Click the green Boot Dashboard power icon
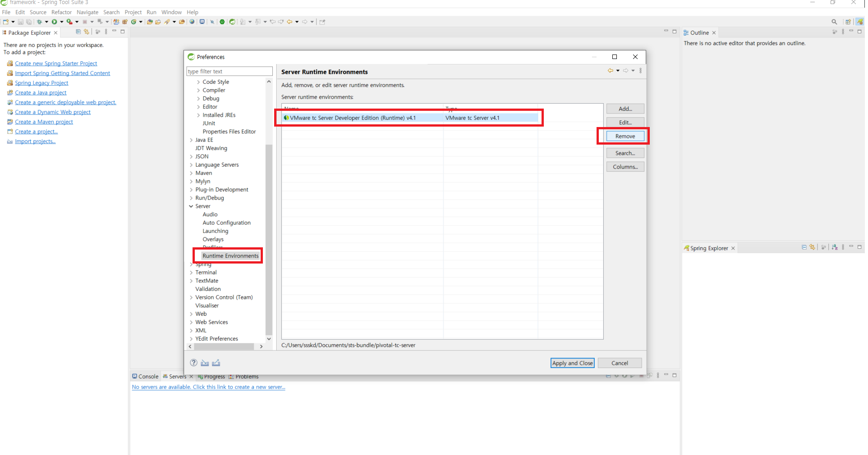The image size is (868, 455). pos(222,22)
